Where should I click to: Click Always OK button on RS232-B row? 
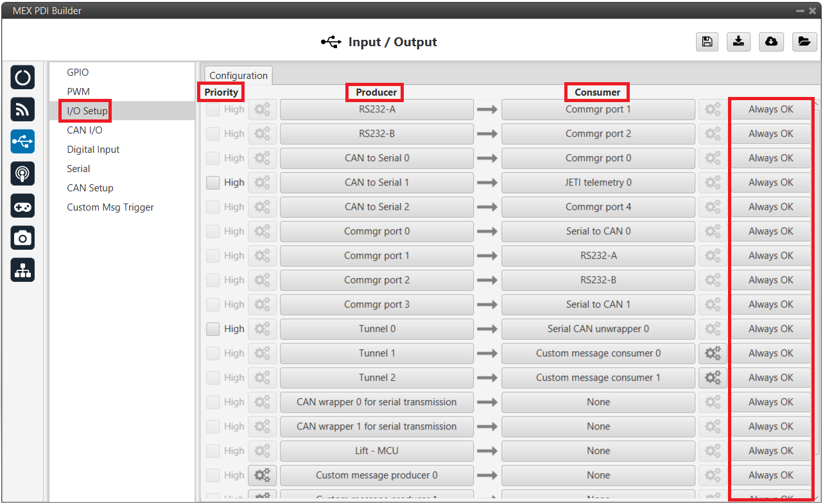[770, 134]
